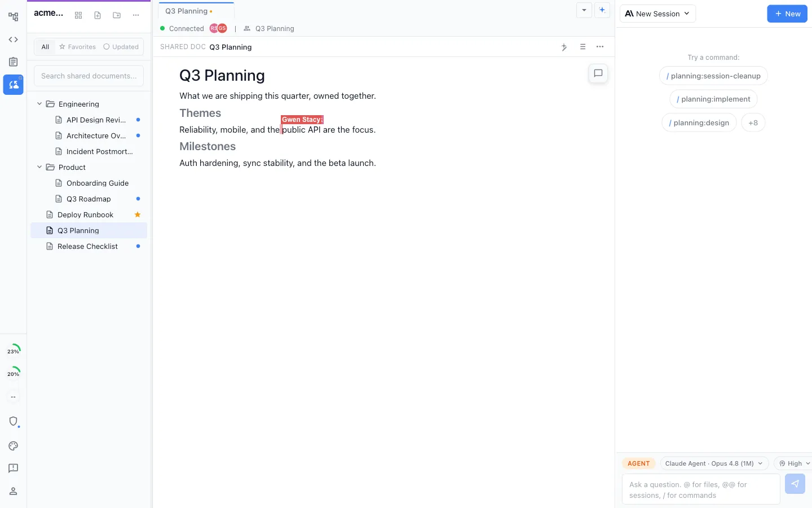Open Release Checklist document
812x508 pixels.
(89, 246)
